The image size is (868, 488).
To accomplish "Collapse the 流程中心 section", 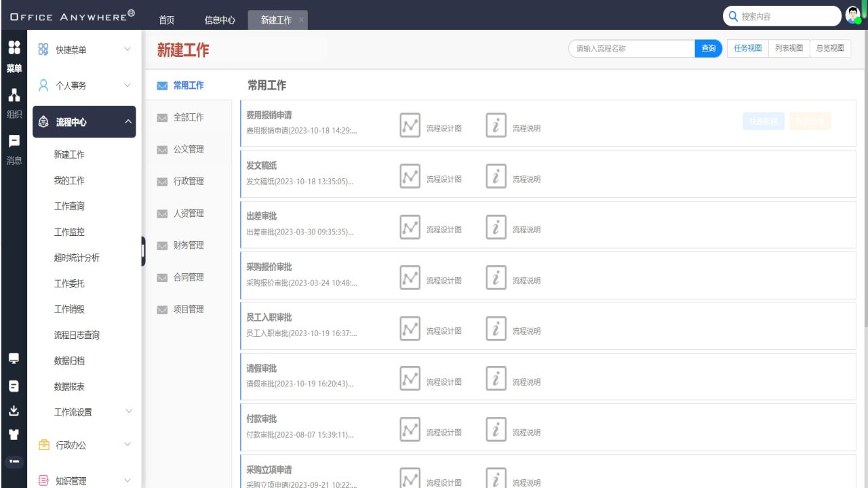I will point(84,122).
